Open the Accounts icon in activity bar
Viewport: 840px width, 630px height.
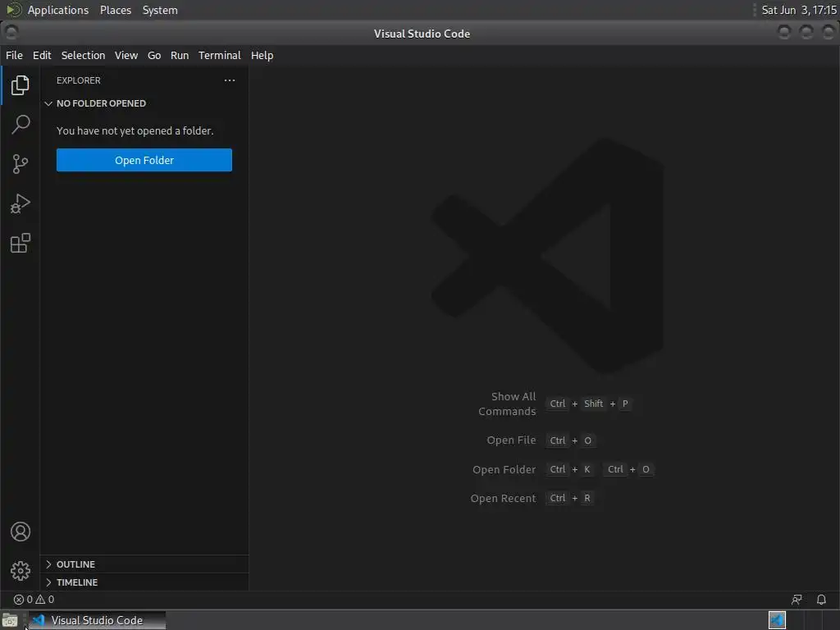[x=21, y=532]
